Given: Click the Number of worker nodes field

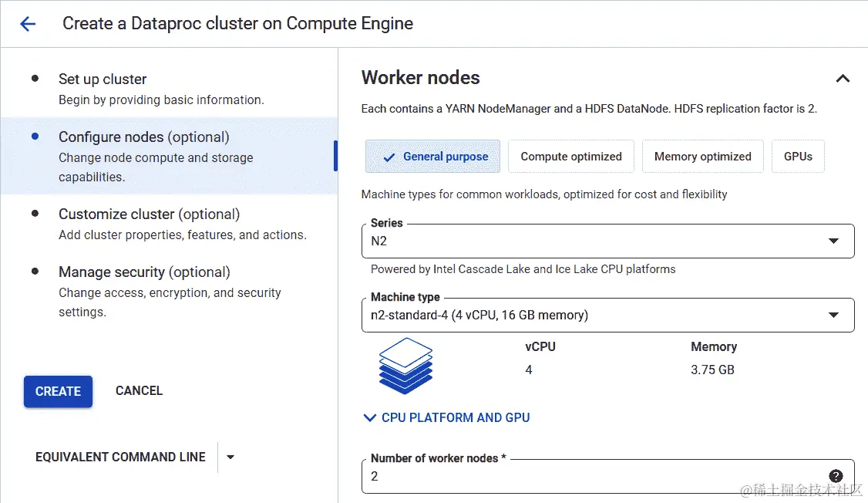Looking at the screenshot, I should click(x=607, y=476).
